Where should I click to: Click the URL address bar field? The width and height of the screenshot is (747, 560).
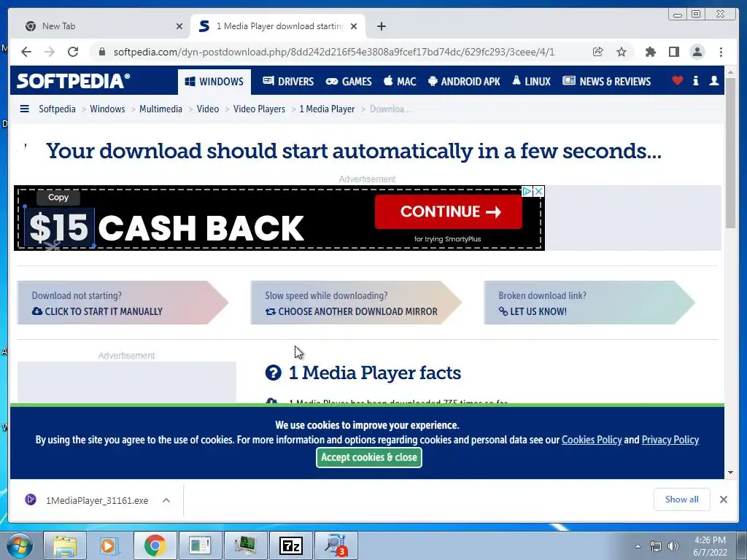(x=334, y=52)
